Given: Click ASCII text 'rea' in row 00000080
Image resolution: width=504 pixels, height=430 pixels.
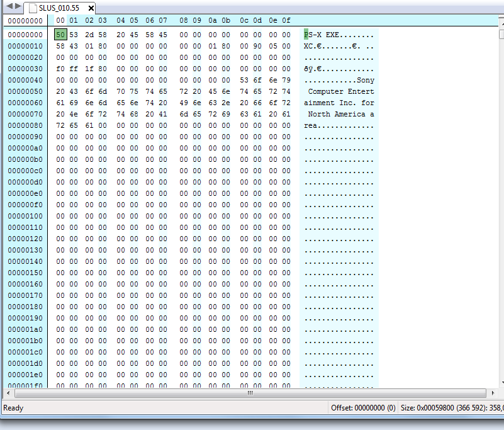Looking at the screenshot, I should [x=310, y=125].
